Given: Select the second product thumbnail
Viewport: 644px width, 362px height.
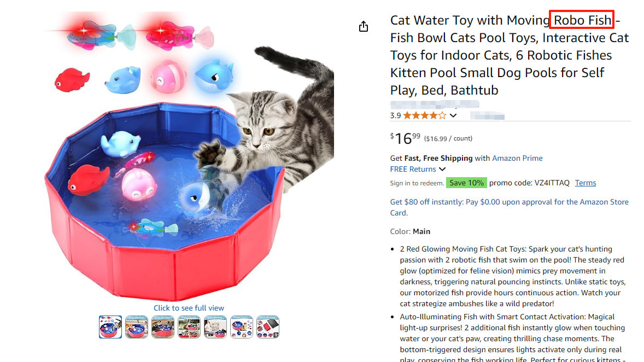Looking at the screenshot, I should pos(137,327).
